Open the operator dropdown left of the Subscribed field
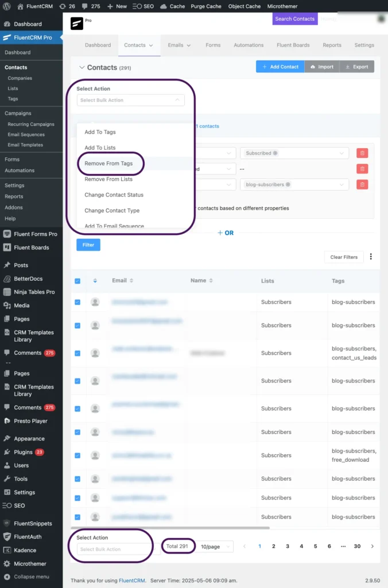 click(x=216, y=153)
